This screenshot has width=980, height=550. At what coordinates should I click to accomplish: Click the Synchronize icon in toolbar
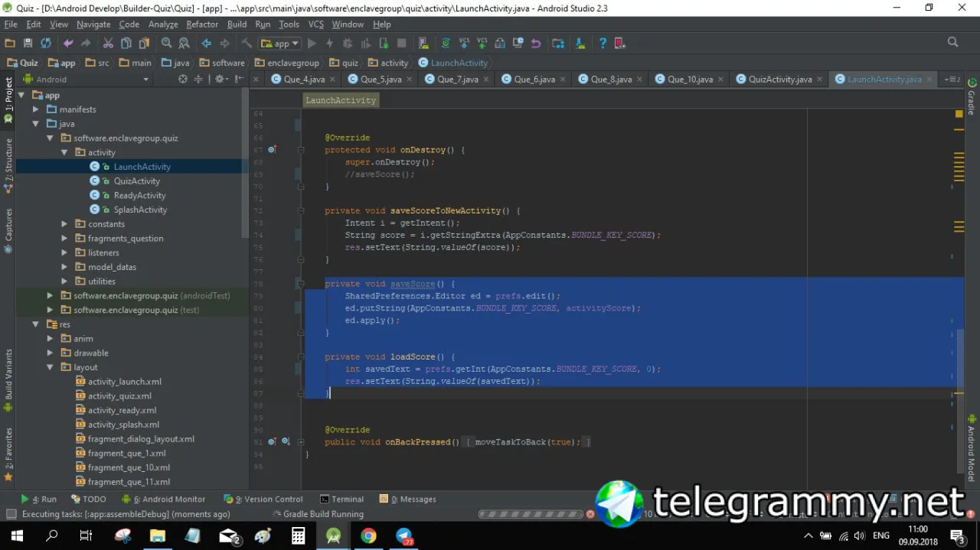tap(46, 44)
